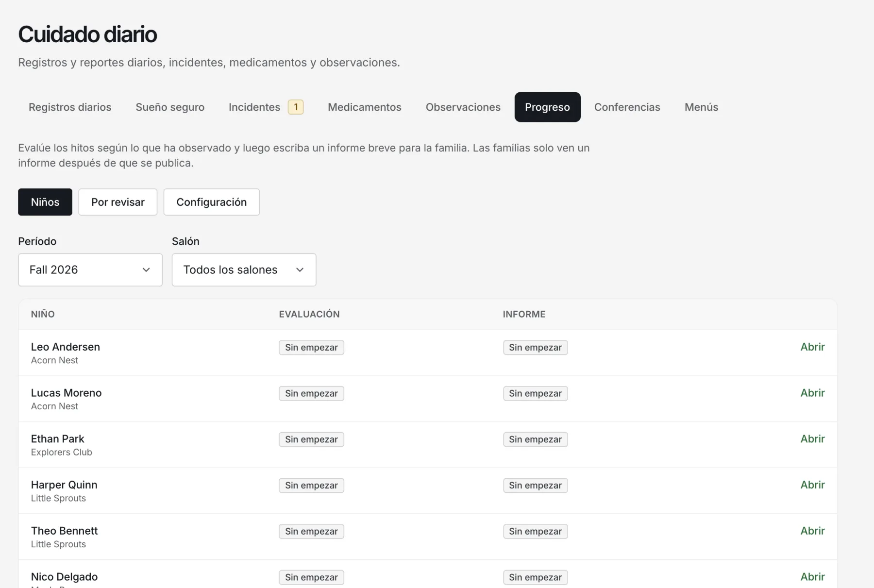Select the name Leo Andersen
Screen dimensions: 874x588
tap(66, 347)
